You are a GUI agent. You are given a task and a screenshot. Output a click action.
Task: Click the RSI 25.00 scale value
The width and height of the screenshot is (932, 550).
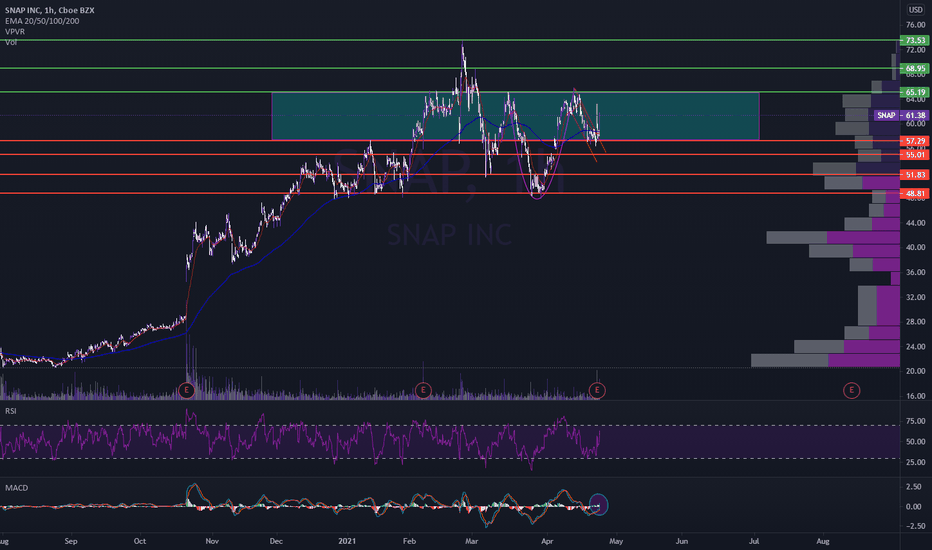pos(915,462)
